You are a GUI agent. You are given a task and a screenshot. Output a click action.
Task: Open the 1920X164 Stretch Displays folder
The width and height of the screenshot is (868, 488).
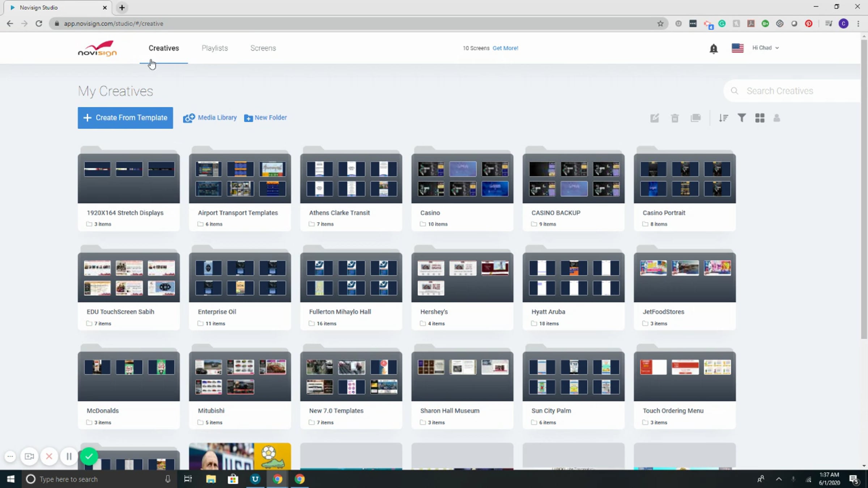coord(129,188)
